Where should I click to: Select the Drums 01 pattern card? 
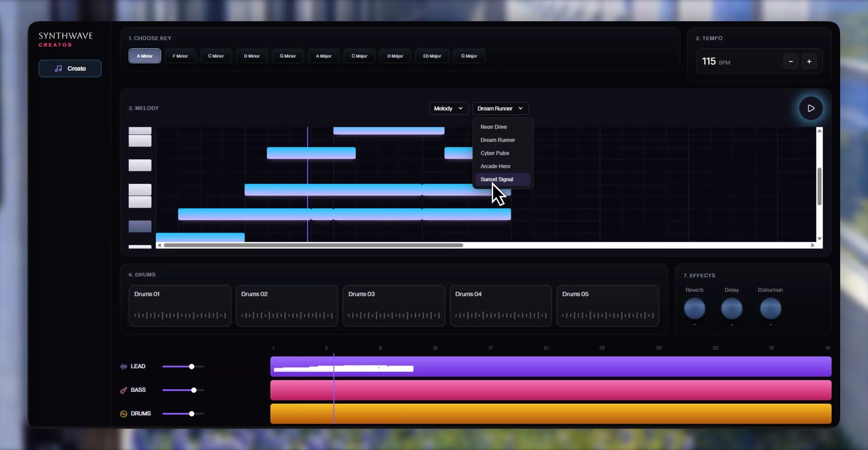(180, 306)
